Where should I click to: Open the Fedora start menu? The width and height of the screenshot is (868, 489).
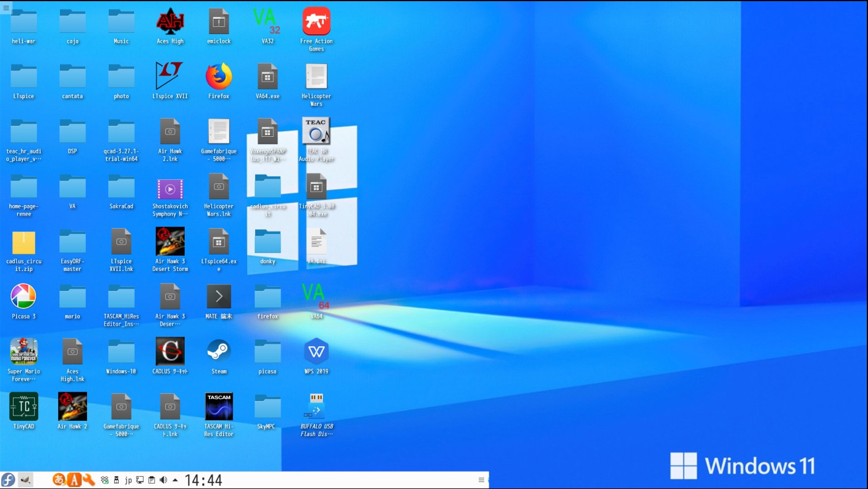[8, 480]
